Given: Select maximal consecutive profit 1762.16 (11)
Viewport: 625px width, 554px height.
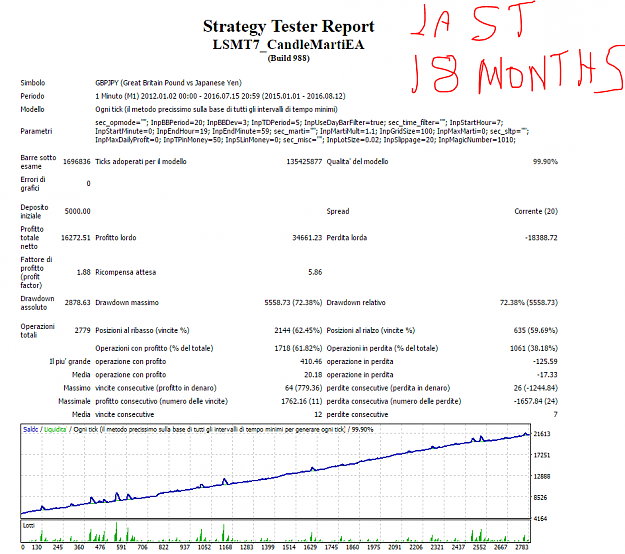Looking at the screenshot, I should (x=301, y=401).
